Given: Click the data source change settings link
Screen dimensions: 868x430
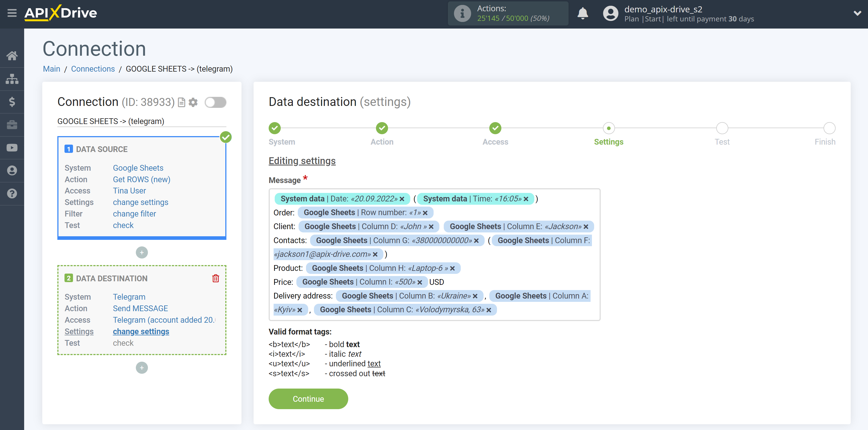Looking at the screenshot, I should tap(141, 202).
